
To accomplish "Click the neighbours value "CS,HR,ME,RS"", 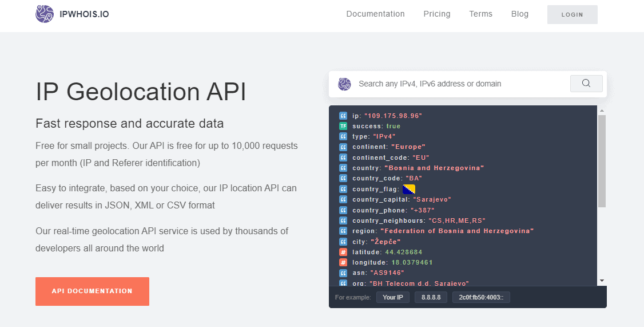I will pyautogui.click(x=457, y=220).
